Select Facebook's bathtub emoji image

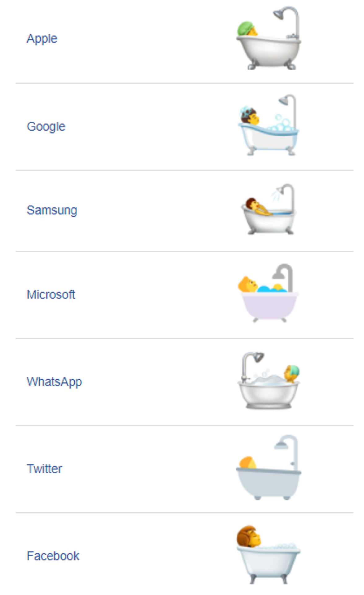[x=269, y=555]
